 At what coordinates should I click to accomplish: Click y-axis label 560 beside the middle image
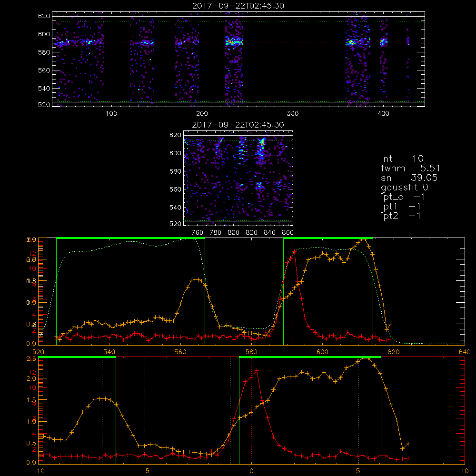tap(176, 189)
